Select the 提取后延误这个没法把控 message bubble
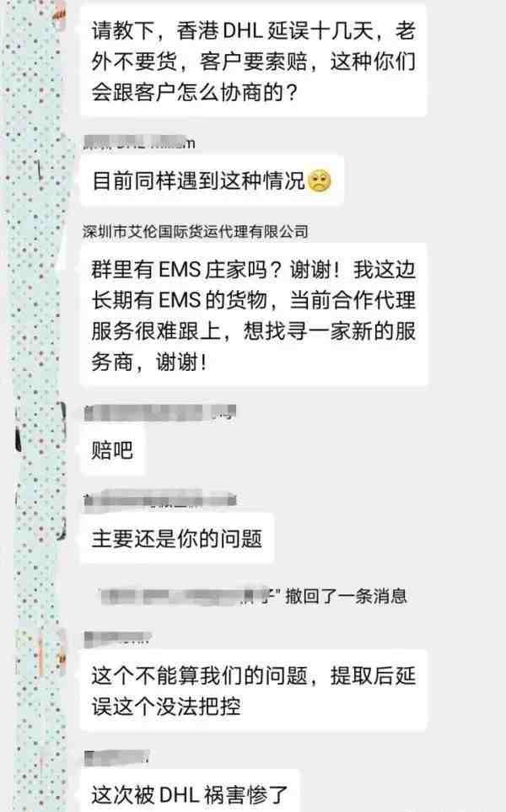Viewport: 506px width, 812px height. (253, 691)
